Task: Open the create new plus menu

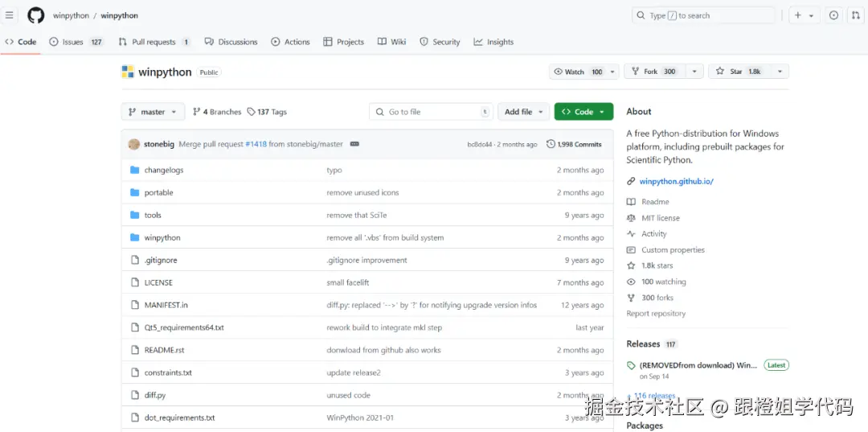Action: coord(804,15)
